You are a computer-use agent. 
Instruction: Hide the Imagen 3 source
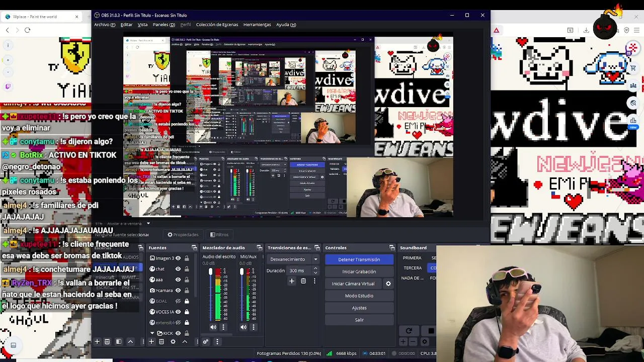click(x=178, y=258)
